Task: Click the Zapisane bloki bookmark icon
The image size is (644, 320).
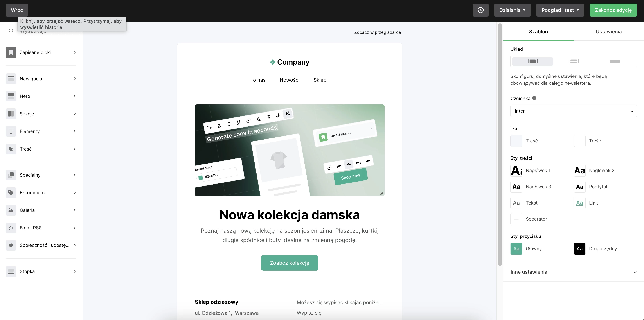Action: 11,52
